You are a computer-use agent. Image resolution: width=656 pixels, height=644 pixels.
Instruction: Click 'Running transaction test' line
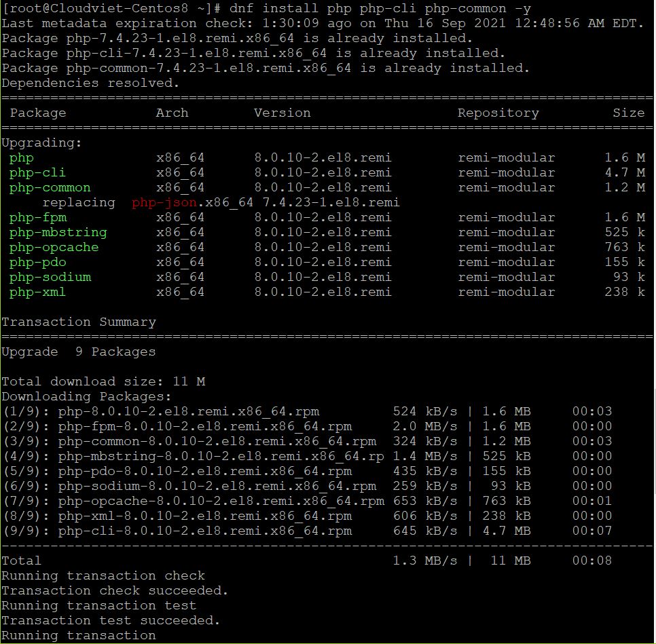(x=98, y=606)
